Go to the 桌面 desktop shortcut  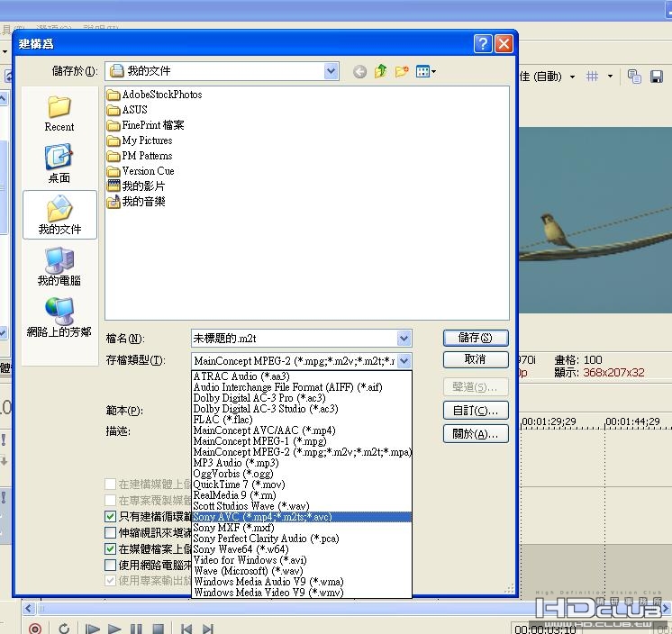[59, 164]
